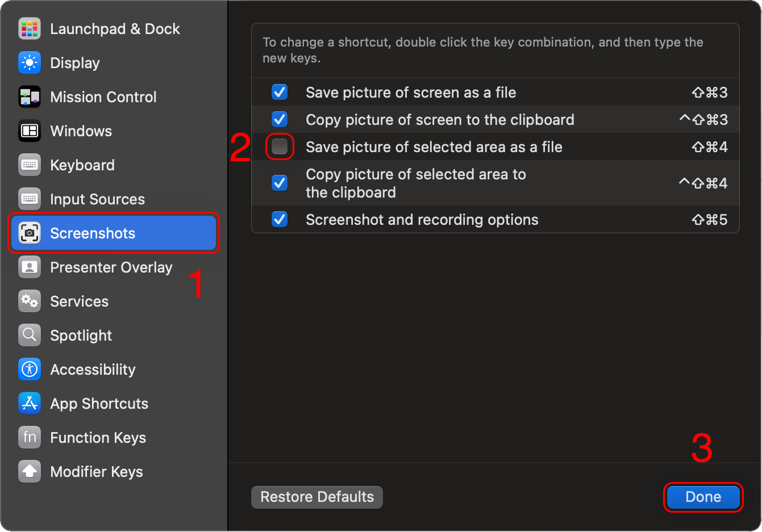Viewport: 762px width, 532px height.
Task: Click the Launchpad & Dock icon
Action: point(30,29)
